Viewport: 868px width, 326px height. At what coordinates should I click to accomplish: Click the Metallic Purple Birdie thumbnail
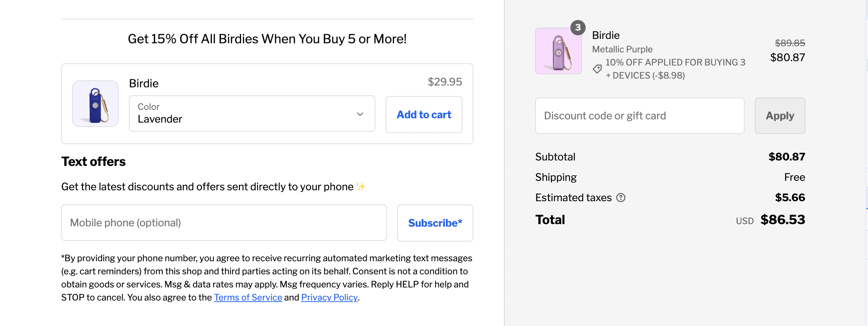(x=558, y=51)
